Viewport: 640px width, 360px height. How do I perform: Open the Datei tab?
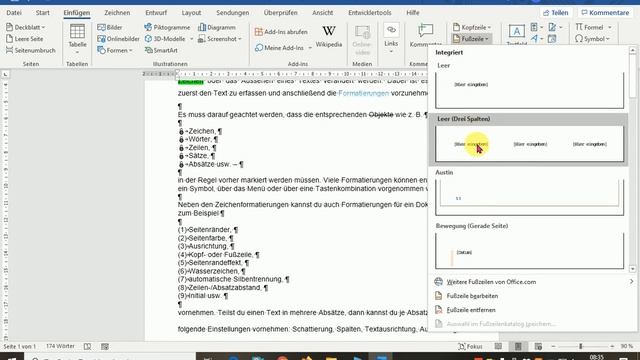(x=14, y=13)
